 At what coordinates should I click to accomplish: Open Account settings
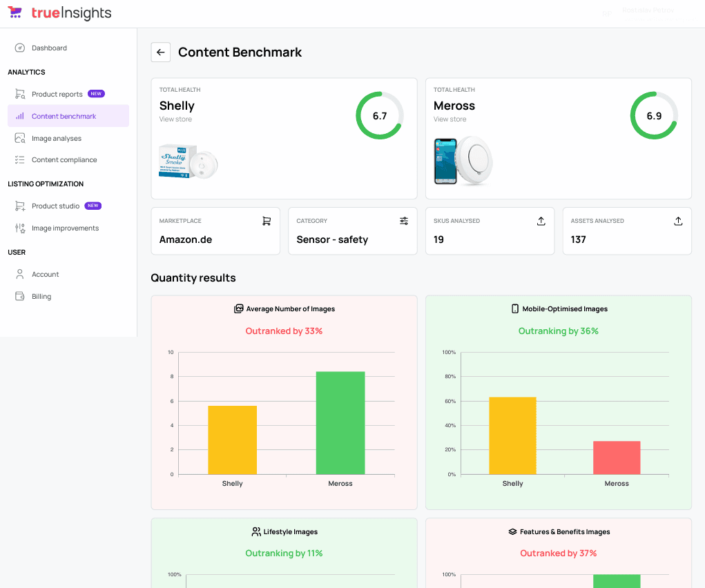pos(68,274)
